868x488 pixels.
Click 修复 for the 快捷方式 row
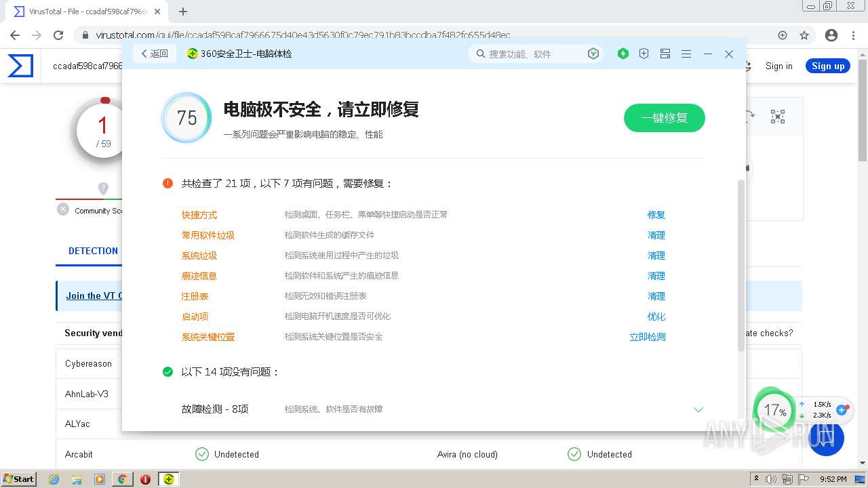coord(656,215)
